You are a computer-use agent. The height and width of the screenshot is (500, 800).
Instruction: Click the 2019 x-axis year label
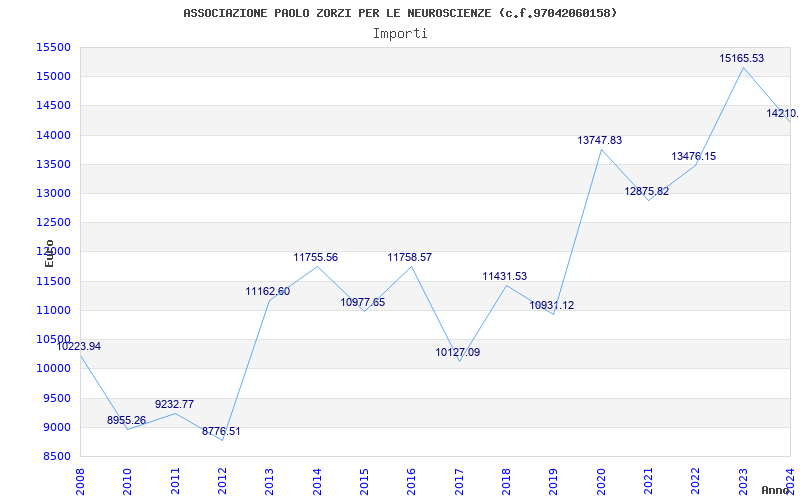click(554, 482)
